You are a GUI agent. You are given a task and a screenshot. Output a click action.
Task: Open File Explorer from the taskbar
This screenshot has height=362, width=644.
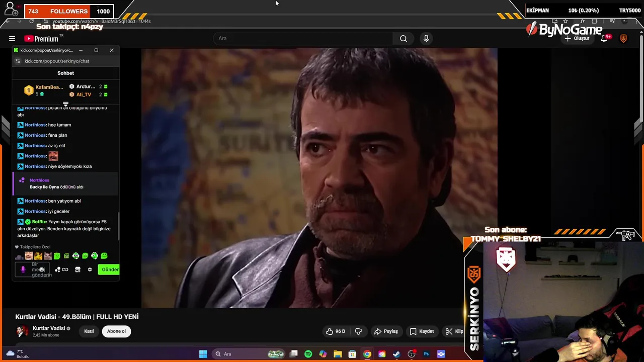coord(338,354)
